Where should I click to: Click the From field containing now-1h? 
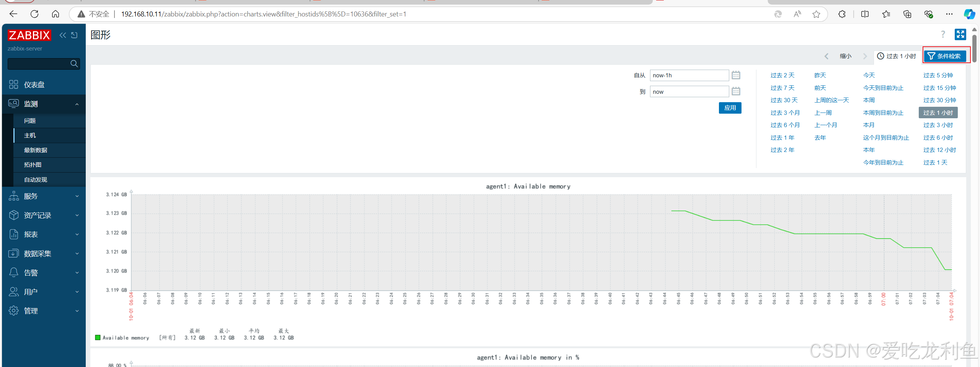pos(689,75)
